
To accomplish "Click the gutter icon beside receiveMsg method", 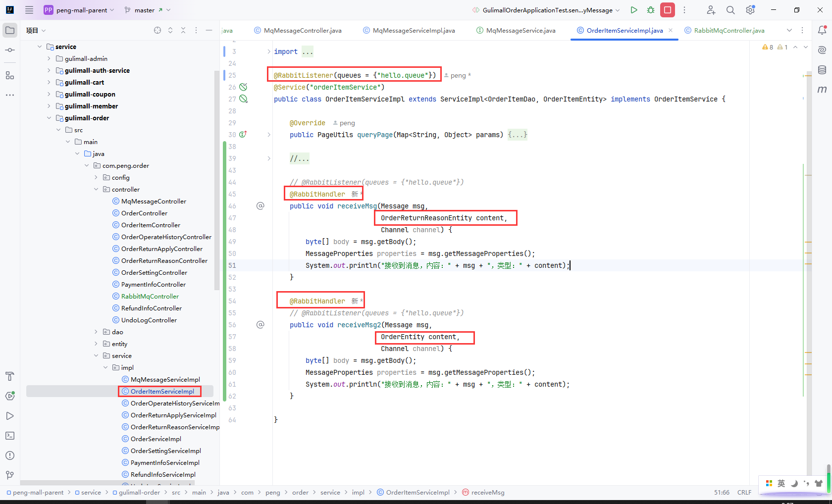I will pyautogui.click(x=260, y=206).
